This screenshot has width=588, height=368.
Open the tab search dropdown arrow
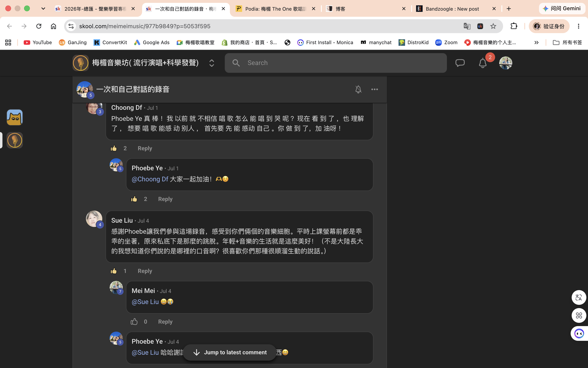tap(43, 9)
